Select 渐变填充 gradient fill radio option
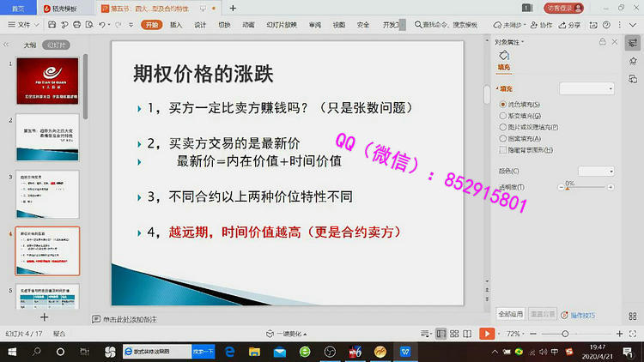 click(x=502, y=115)
